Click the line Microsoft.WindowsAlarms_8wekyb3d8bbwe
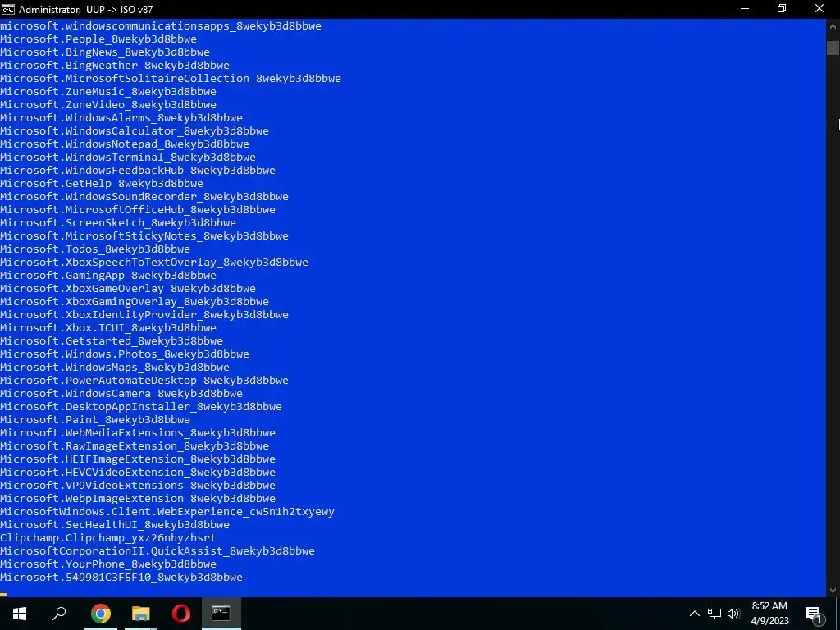The width and height of the screenshot is (840, 630). [121, 118]
